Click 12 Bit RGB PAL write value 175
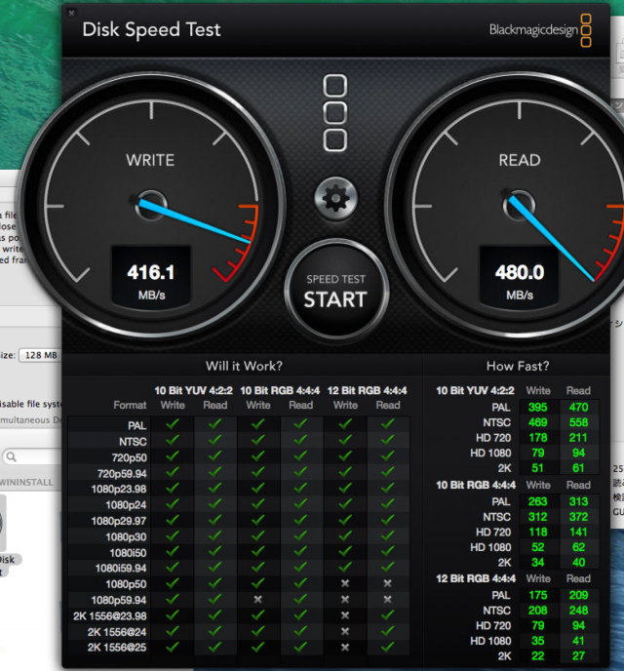Screen dimensions: 624x672 [538, 595]
